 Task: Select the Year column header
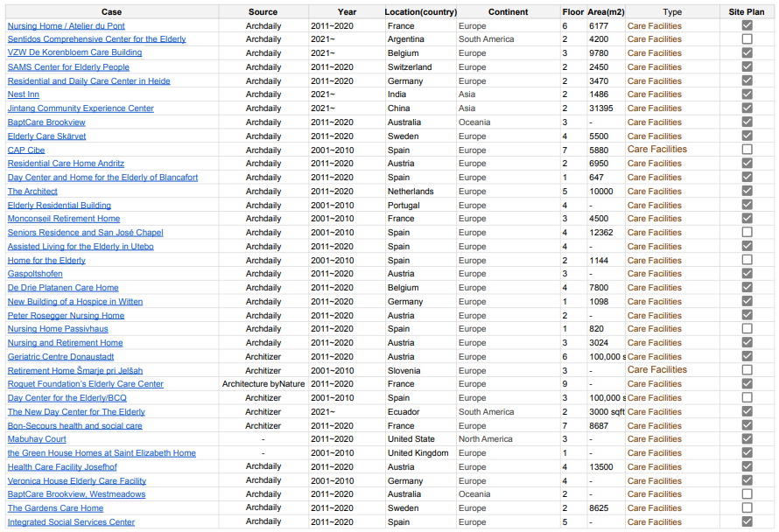click(347, 12)
